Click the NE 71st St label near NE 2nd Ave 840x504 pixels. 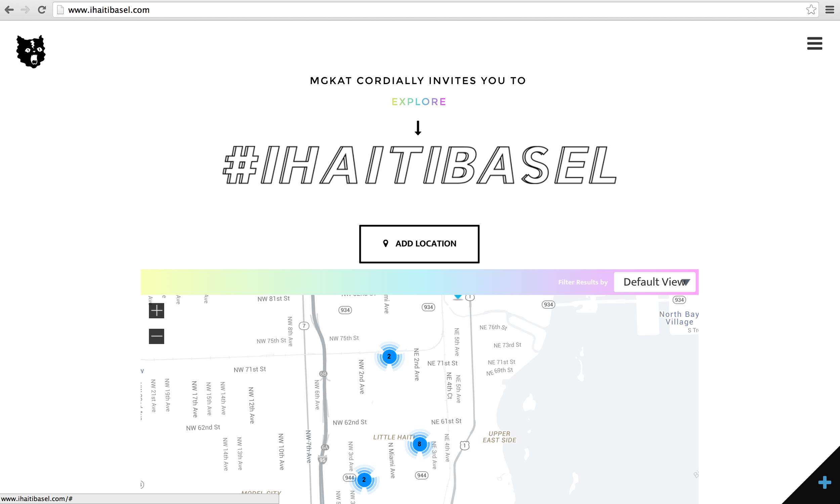tap(443, 363)
